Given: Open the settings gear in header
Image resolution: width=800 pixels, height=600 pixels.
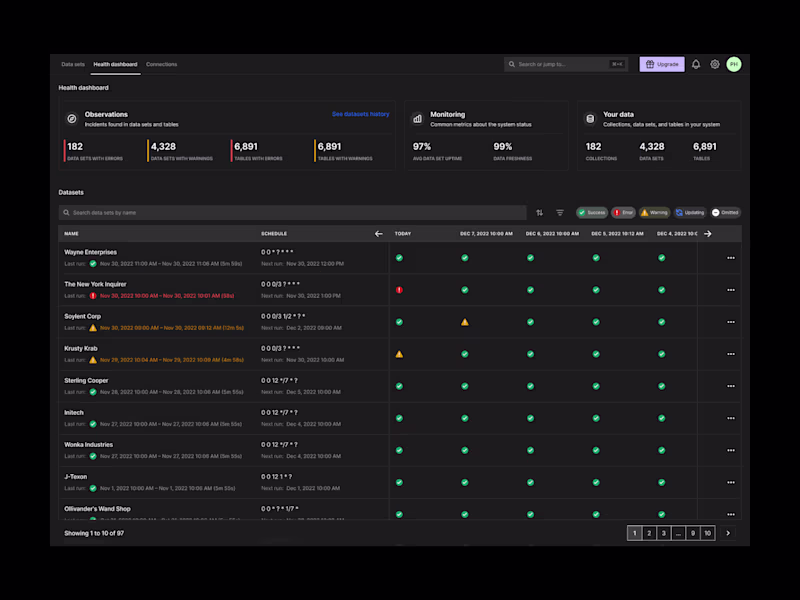Looking at the screenshot, I should pyautogui.click(x=715, y=64).
